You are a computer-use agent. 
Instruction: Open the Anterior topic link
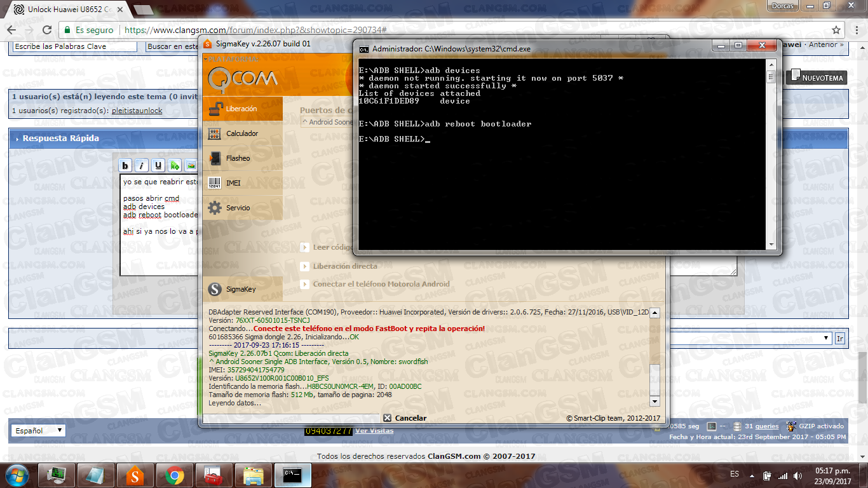click(x=823, y=45)
